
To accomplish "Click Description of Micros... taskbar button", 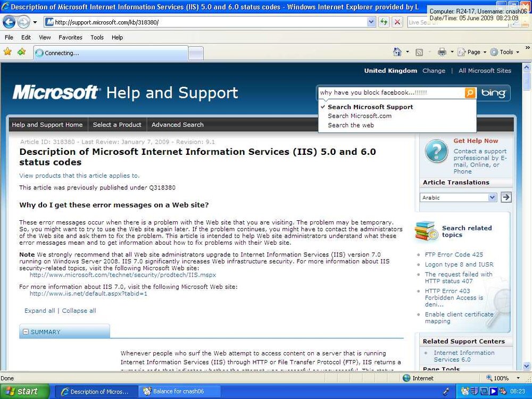I will tap(96, 391).
